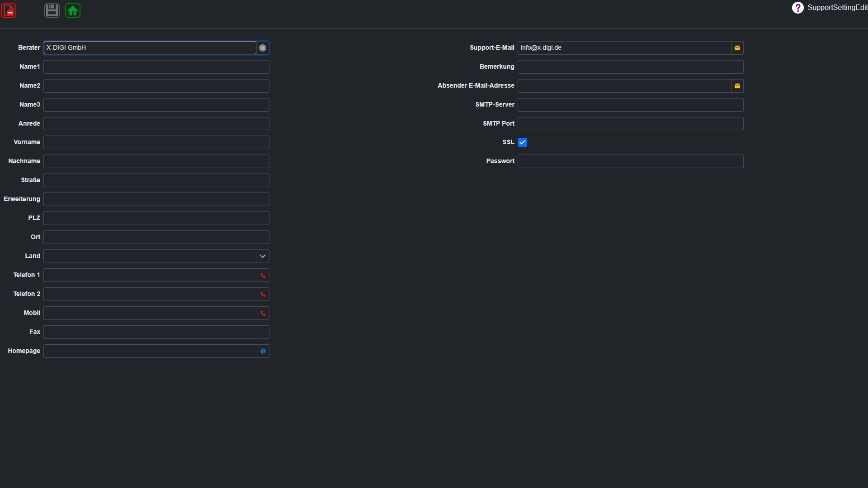The width and height of the screenshot is (868, 488).
Task: Click the Land combo box field
Action: 150,256
